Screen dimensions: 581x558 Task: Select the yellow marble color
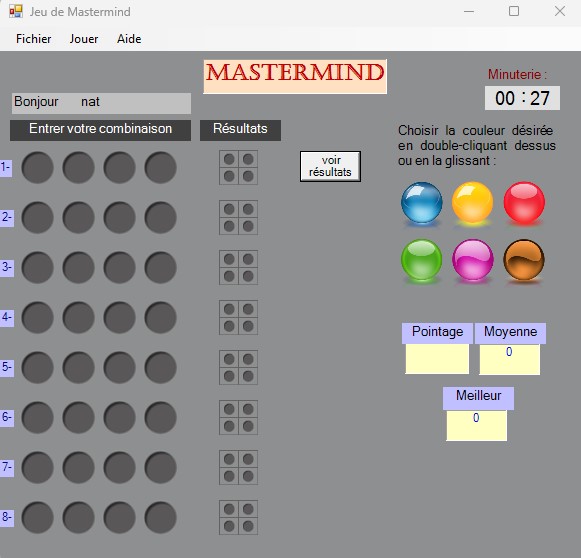(x=472, y=203)
